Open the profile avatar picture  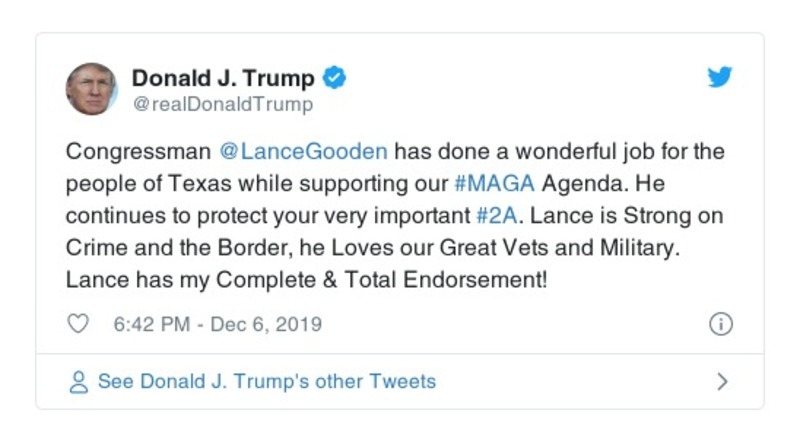point(92,88)
